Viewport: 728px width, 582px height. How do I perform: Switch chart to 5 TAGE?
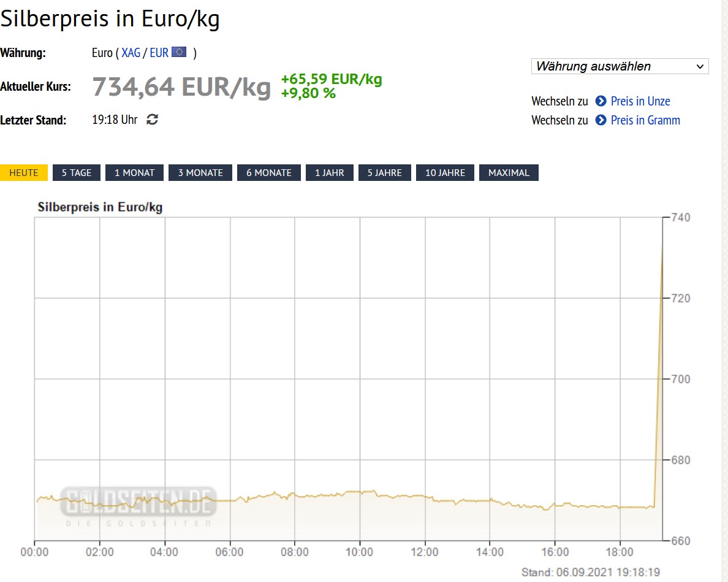coord(77,172)
